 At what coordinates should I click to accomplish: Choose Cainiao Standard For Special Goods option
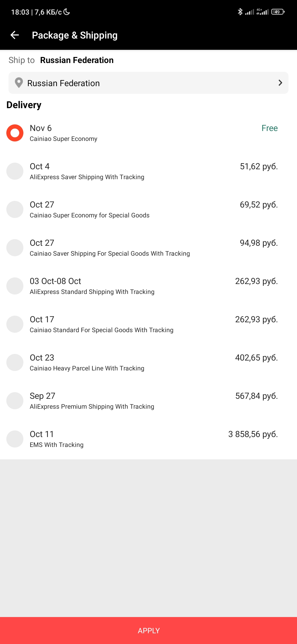point(15,324)
